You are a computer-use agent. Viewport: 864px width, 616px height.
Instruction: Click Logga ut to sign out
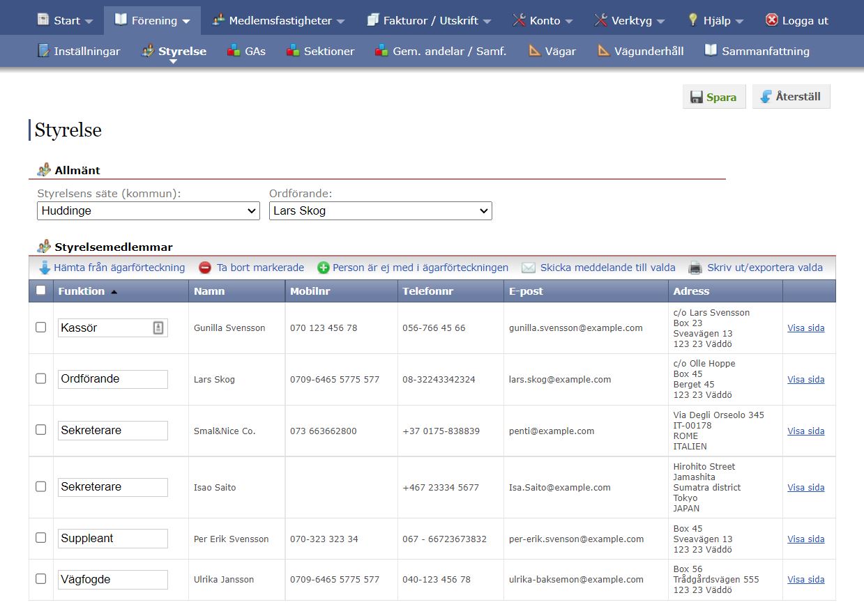point(796,20)
